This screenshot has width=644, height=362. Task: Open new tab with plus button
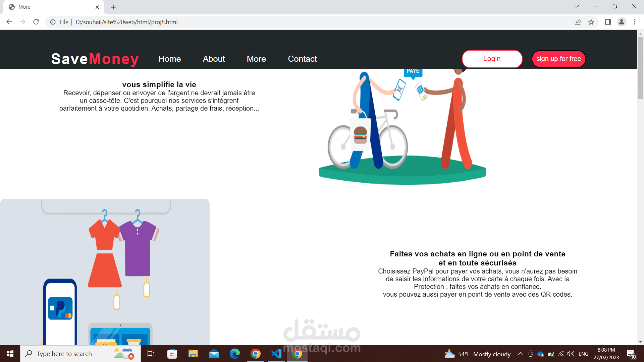[x=113, y=7]
